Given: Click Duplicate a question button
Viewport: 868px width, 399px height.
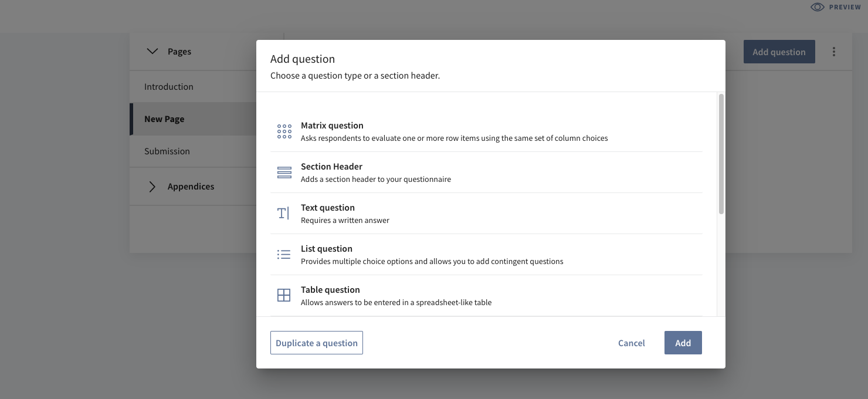Looking at the screenshot, I should pos(317,343).
